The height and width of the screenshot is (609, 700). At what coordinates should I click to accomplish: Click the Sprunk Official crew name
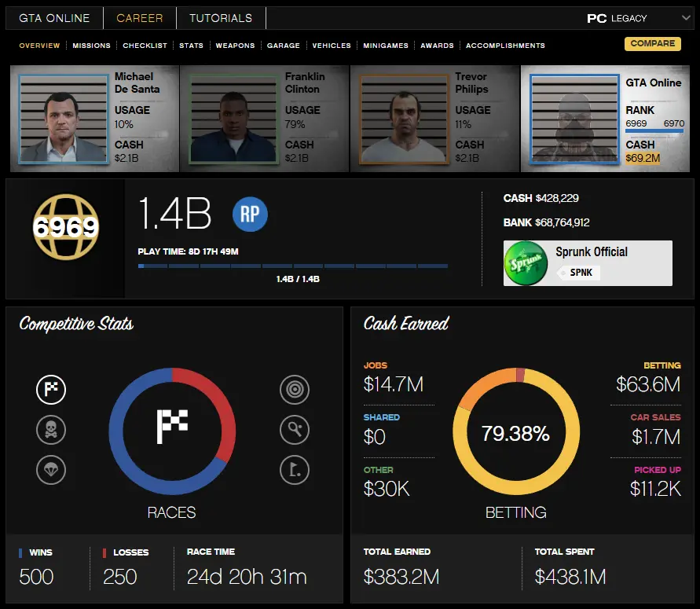(x=592, y=251)
